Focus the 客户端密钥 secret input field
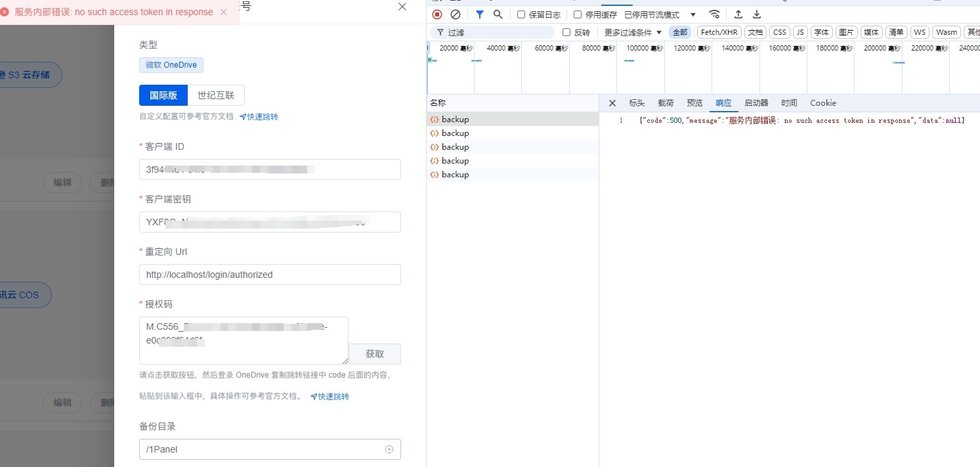This screenshot has height=467, width=980. click(x=270, y=222)
